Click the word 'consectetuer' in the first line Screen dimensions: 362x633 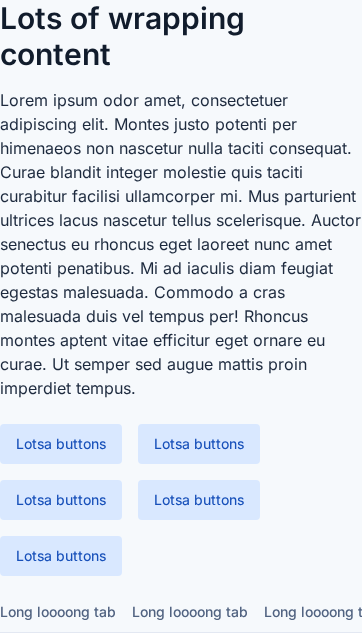pyautogui.click(x=239, y=101)
